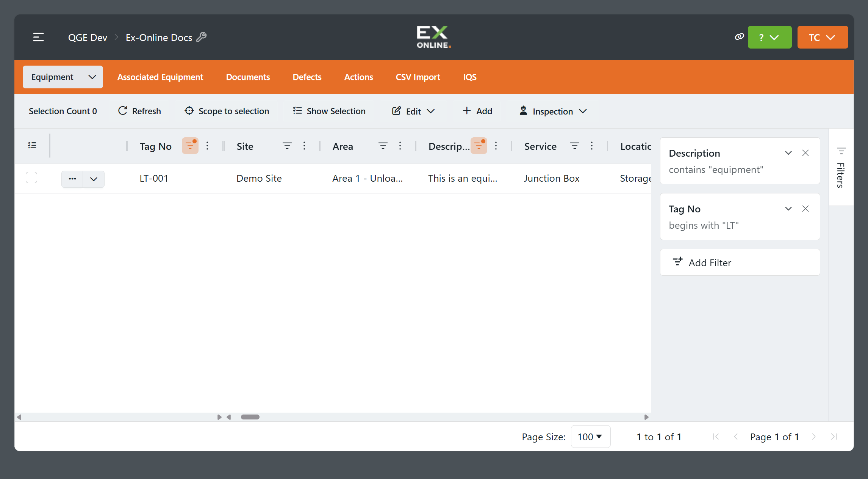Expand the LT-001 row action chevron
This screenshot has width=868, height=479.
pos(94,179)
